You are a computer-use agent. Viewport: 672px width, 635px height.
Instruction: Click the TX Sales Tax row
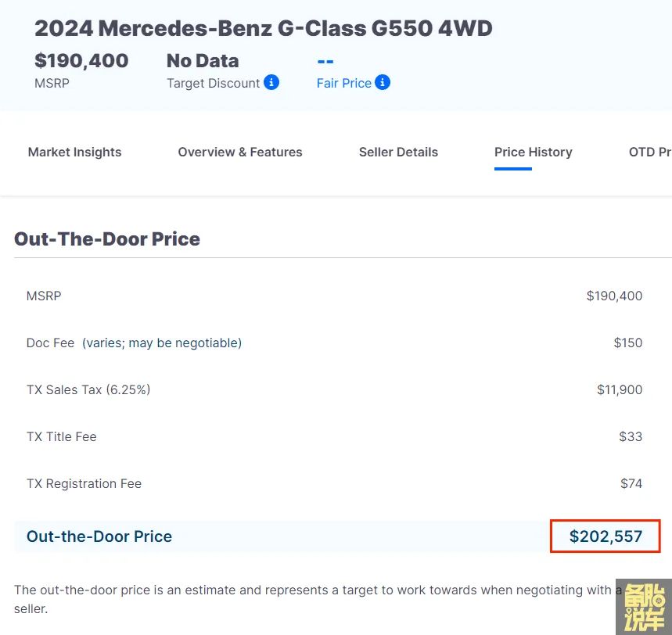[88, 389]
